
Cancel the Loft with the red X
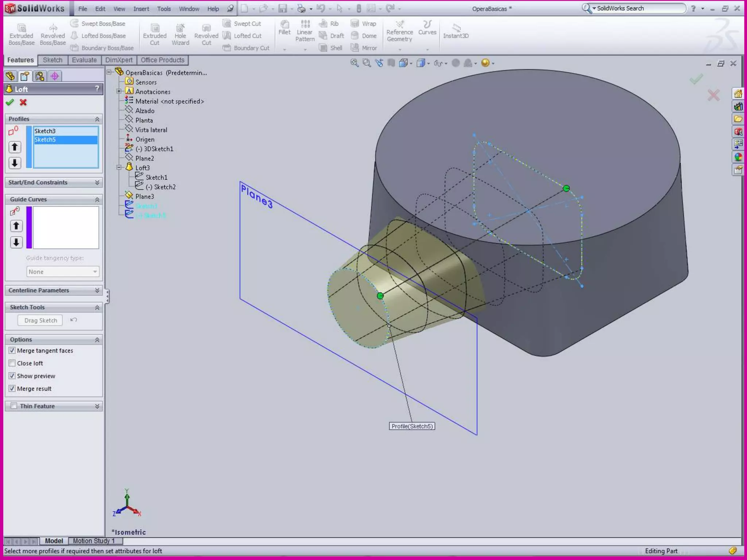pos(23,102)
